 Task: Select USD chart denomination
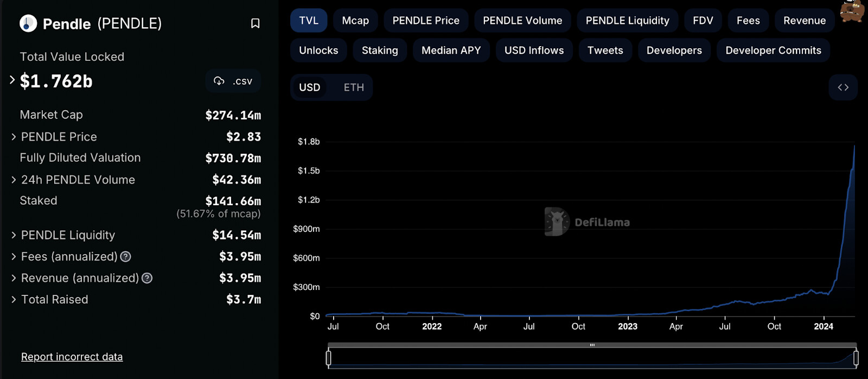(309, 87)
